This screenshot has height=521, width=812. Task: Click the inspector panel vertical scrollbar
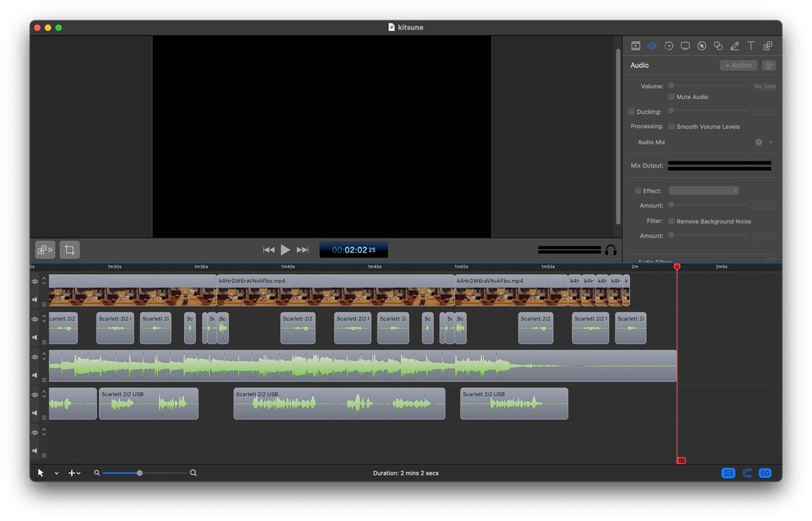[619, 136]
